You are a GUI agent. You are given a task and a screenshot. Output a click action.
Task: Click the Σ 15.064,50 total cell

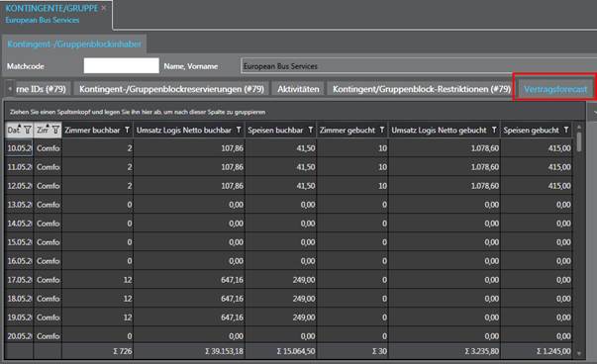281,351
